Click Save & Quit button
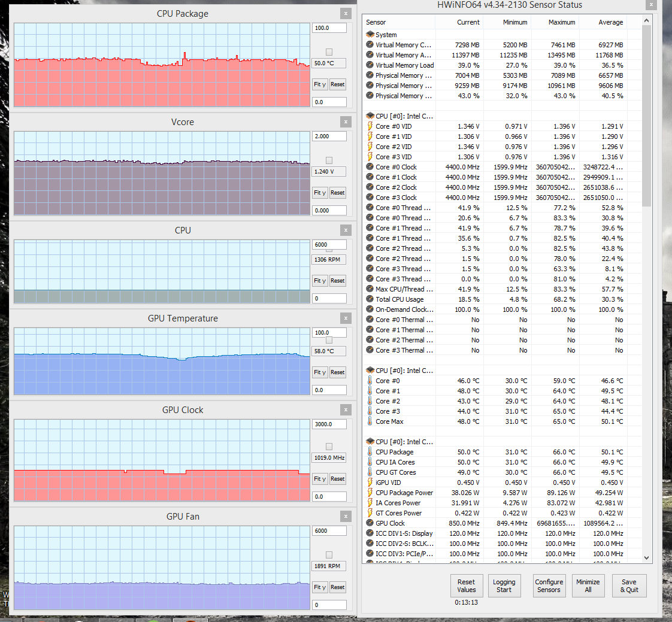This screenshot has width=672, height=622. click(629, 585)
